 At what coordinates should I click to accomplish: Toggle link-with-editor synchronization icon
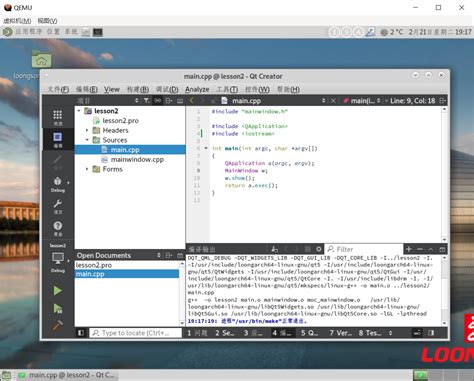tap(157, 100)
